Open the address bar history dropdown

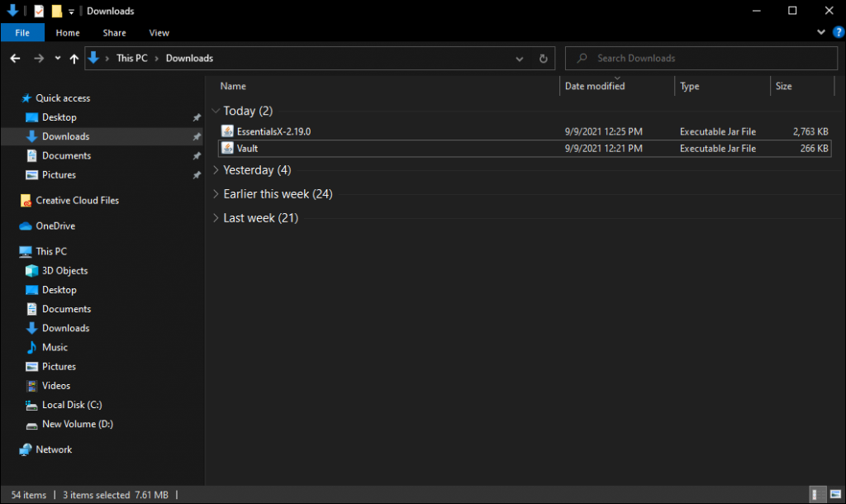pos(519,59)
